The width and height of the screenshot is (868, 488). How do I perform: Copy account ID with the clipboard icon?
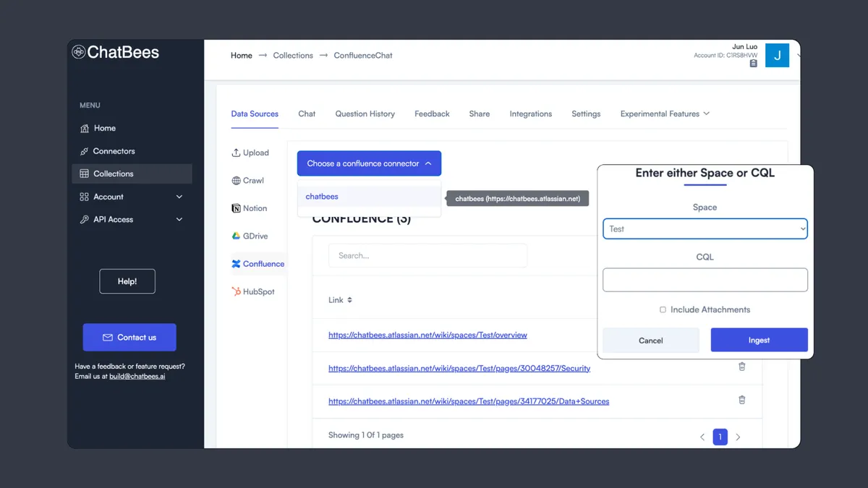point(754,64)
